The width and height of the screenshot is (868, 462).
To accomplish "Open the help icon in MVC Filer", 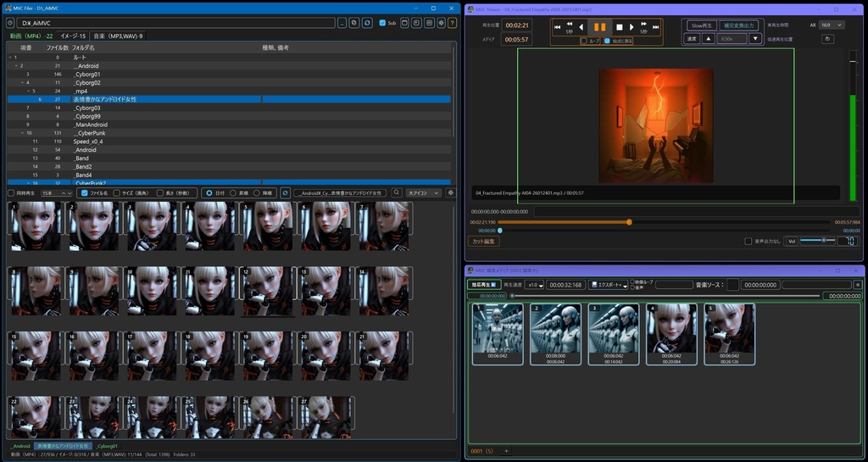I will tap(453, 23).
